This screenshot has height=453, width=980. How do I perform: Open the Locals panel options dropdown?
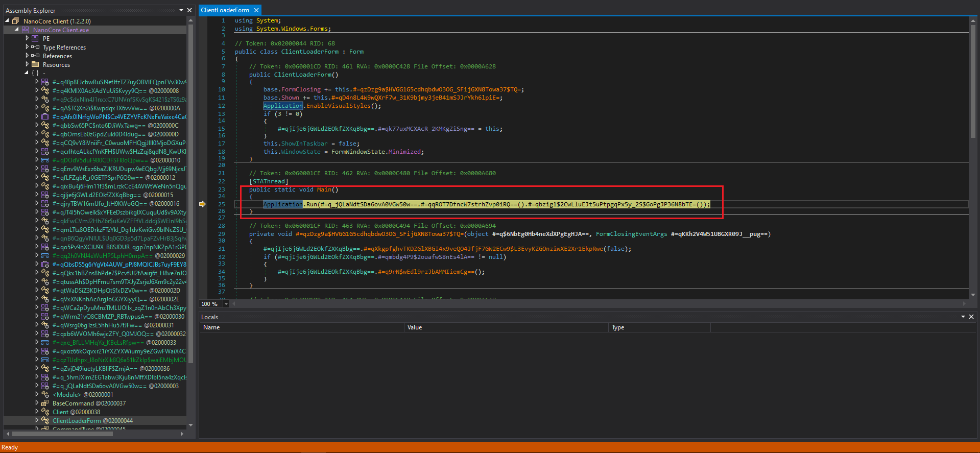[x=963, y=317]
